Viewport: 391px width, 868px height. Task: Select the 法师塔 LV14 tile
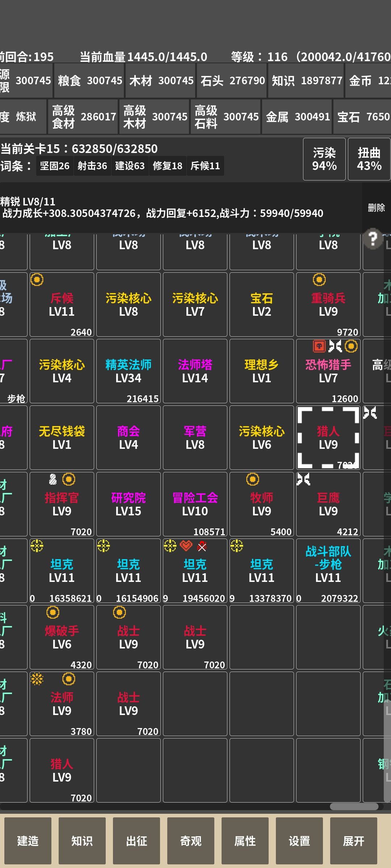coord(195,371)
